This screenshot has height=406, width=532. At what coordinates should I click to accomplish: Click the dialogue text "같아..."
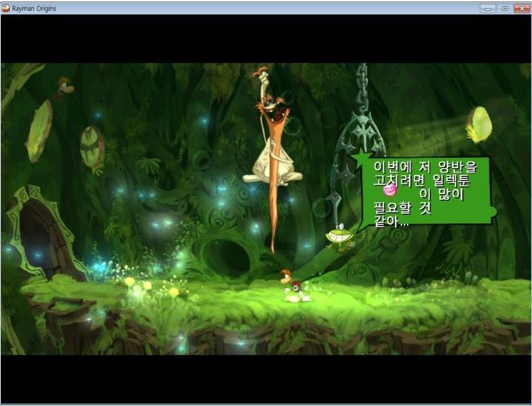(x=391, y=222)
